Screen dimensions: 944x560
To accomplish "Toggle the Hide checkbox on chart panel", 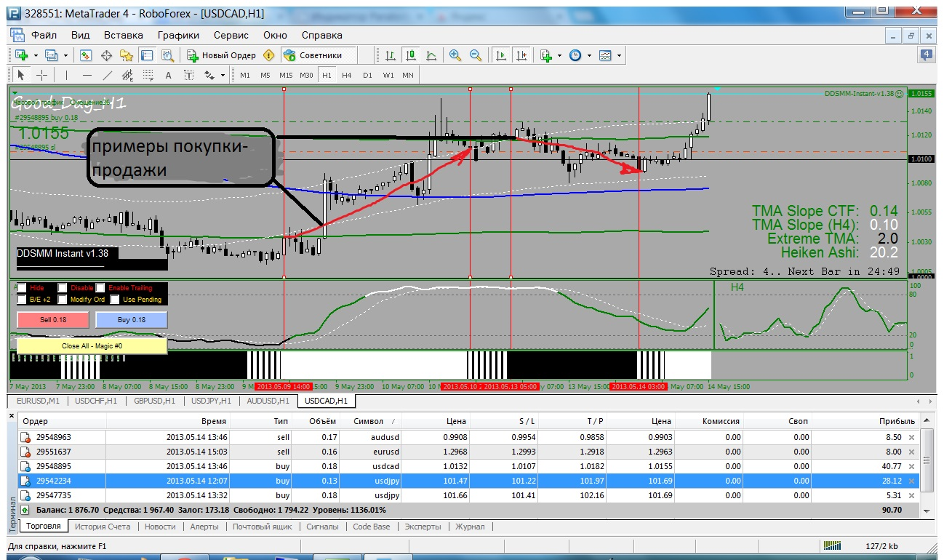I will point(22,288).
